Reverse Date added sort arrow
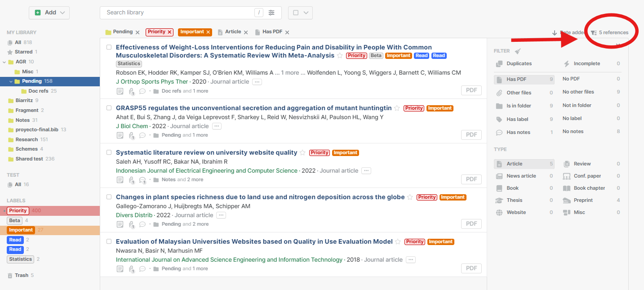The height and width of the screenshot is (290, 644). tap(555, 33)
